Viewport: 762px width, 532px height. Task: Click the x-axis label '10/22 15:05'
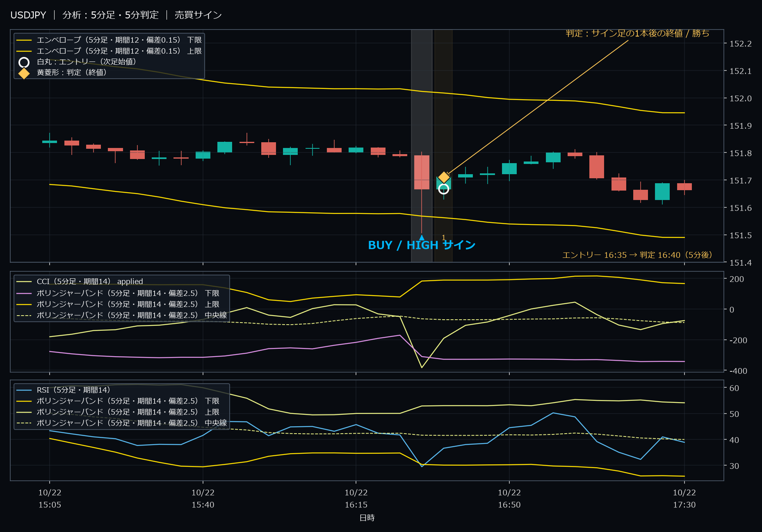[x=50, y=498]
